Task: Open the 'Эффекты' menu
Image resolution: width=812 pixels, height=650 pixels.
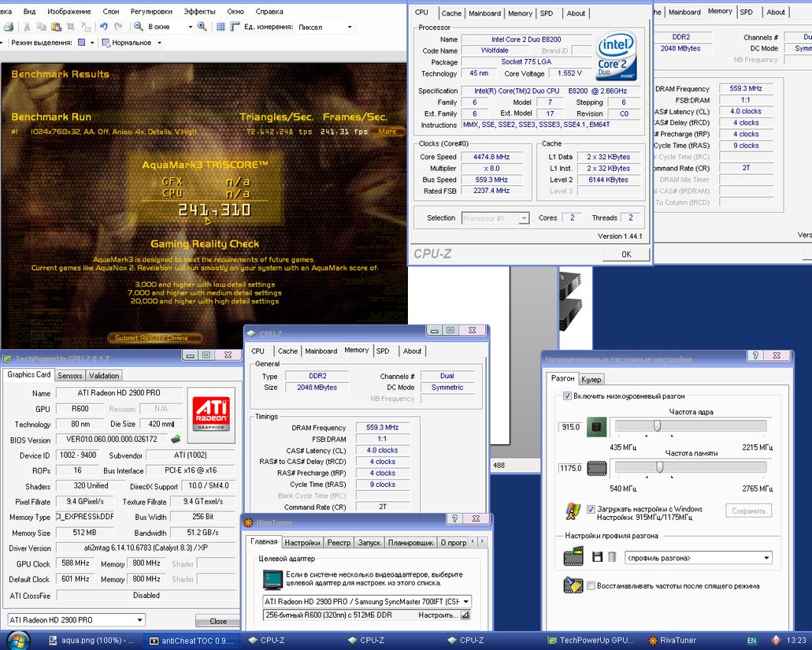Action: (200, 11)
